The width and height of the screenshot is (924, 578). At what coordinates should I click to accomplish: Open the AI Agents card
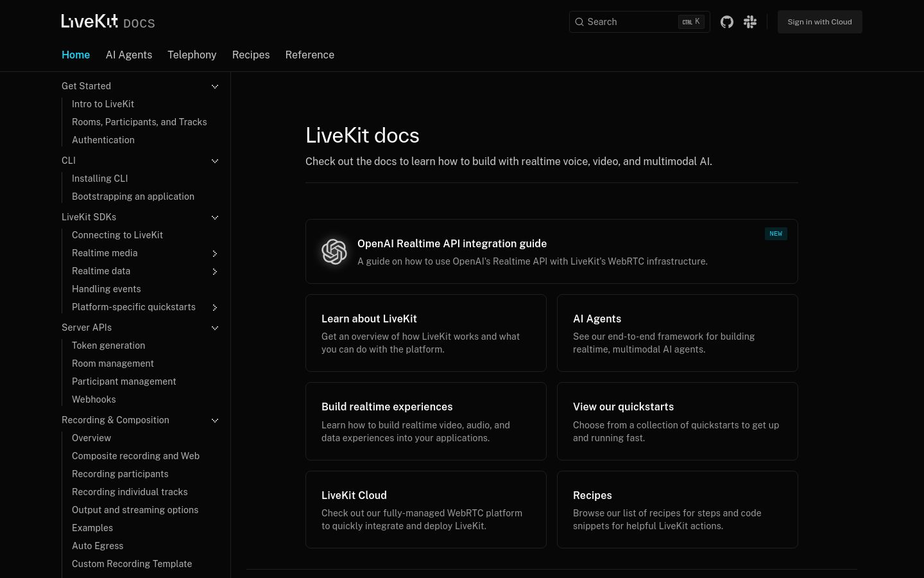click(x=678, y=333)
